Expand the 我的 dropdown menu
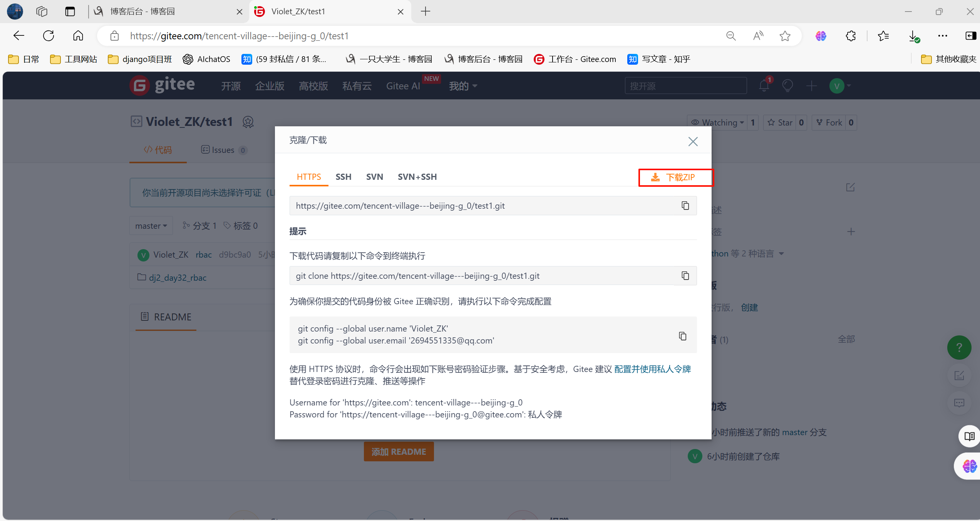Viewport: 980px width, 521px height. tap(463, 86)
